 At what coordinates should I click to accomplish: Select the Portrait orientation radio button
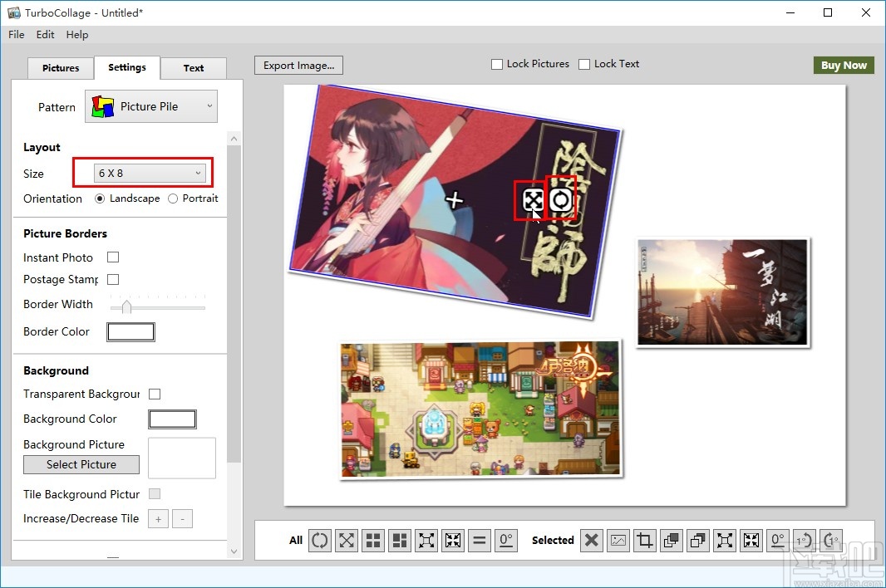pyautogui.click(x=173, y=198)
